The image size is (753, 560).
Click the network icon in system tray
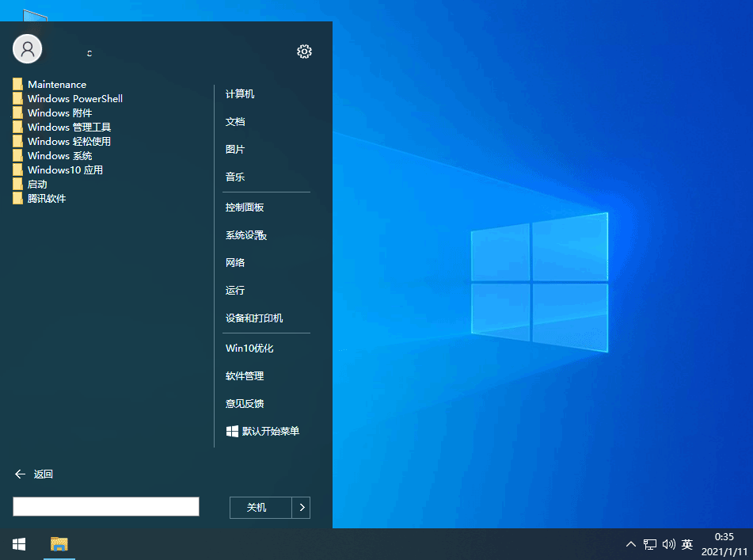point(650,544)
